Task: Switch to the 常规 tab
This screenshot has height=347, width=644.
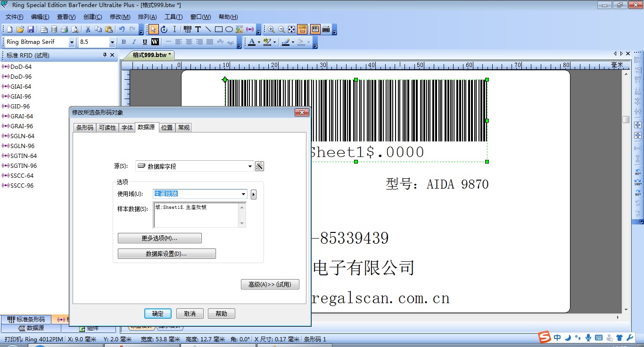Action: [x=183, y=128]
